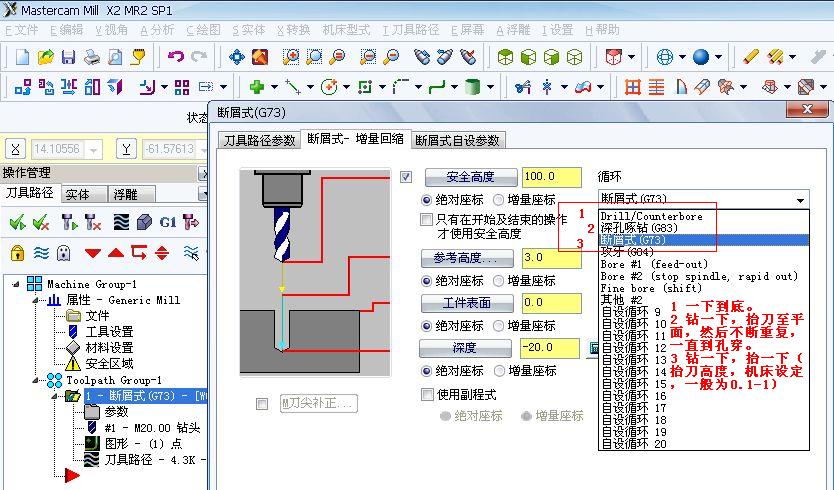834x490 pixels.
Task: Click the X coordinate button
Action: coord(15,150)
